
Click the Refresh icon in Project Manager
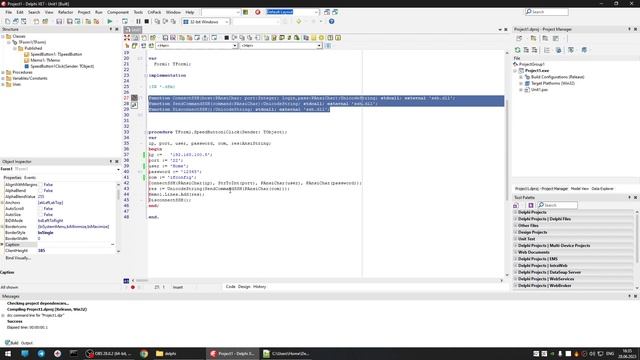pos(517,50)
